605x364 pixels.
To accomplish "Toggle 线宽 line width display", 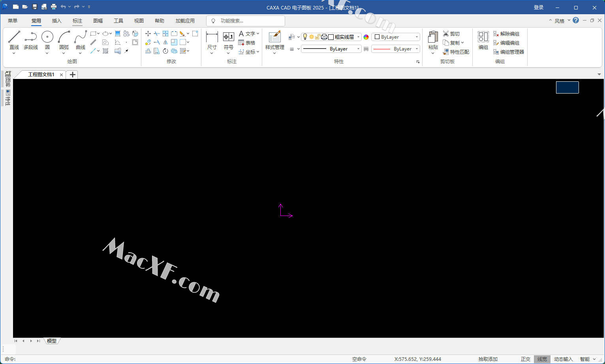I will click(542, 359).
